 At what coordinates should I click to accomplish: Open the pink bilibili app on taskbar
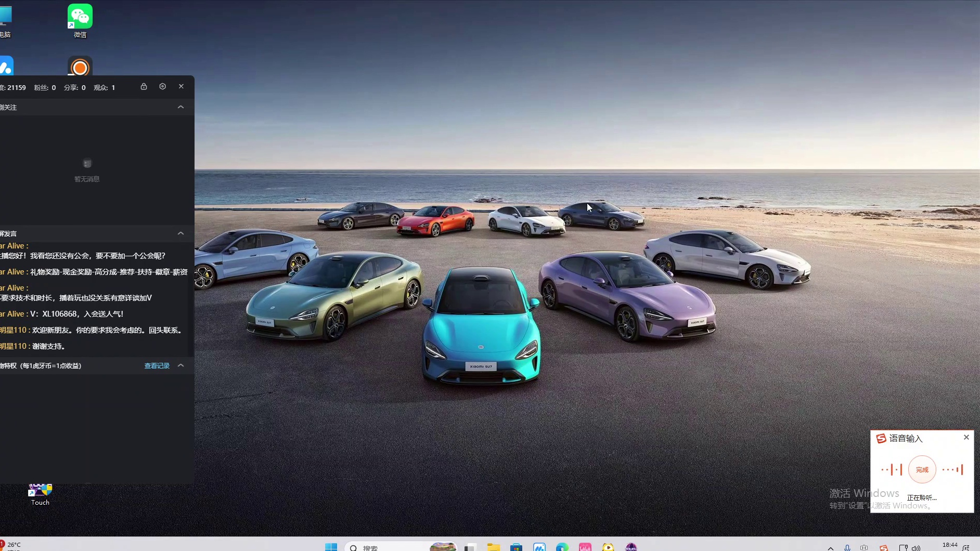click(585, 547)
